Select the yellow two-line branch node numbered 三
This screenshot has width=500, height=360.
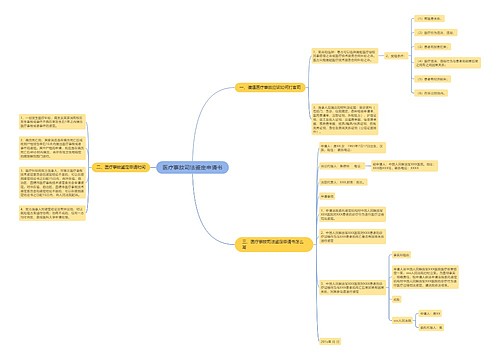tap(274, 244)
